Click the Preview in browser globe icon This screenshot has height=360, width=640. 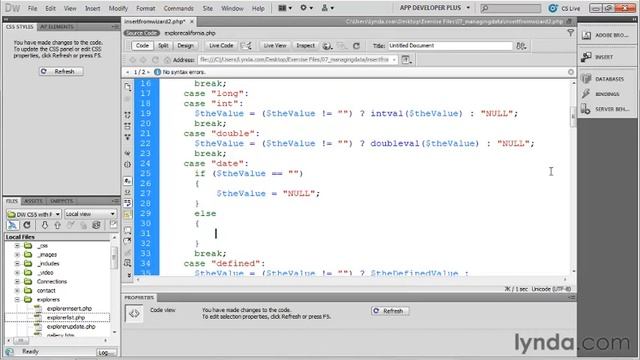tap(327, 46)
